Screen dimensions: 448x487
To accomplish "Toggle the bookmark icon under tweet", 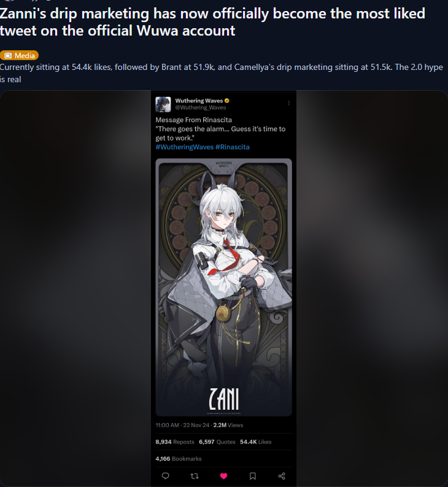I will point(253,476).
